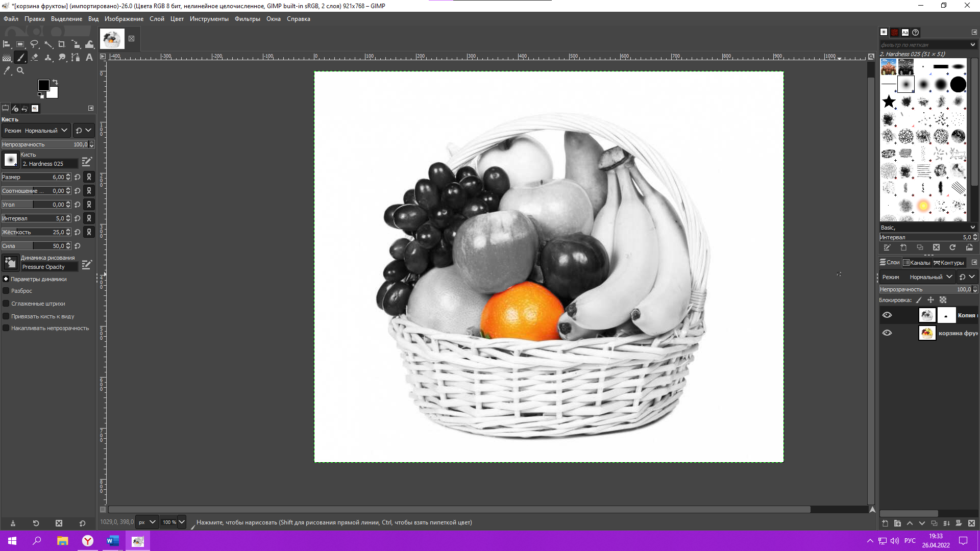
Task: Hide the Копия layer with eye icon
Action: tap(887, 315)
